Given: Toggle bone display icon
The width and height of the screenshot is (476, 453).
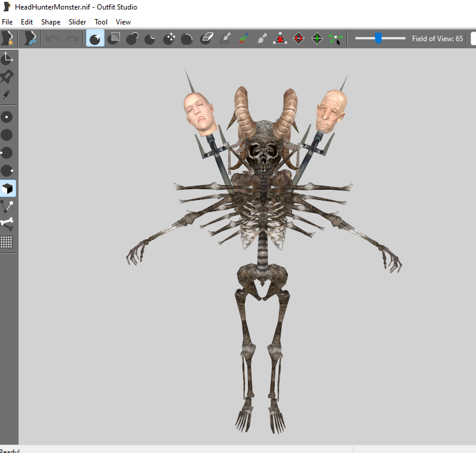Looking at the screenshot, I should (x=7, y=224).
